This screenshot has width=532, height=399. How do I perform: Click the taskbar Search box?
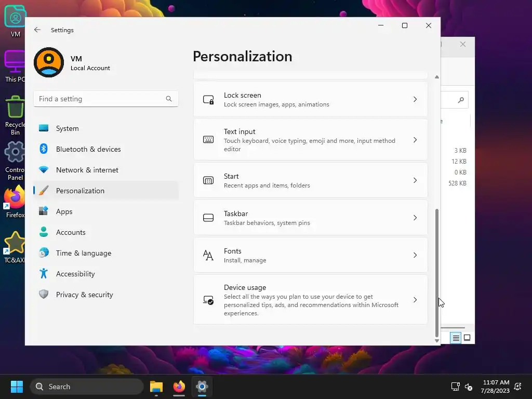point(87,387)
